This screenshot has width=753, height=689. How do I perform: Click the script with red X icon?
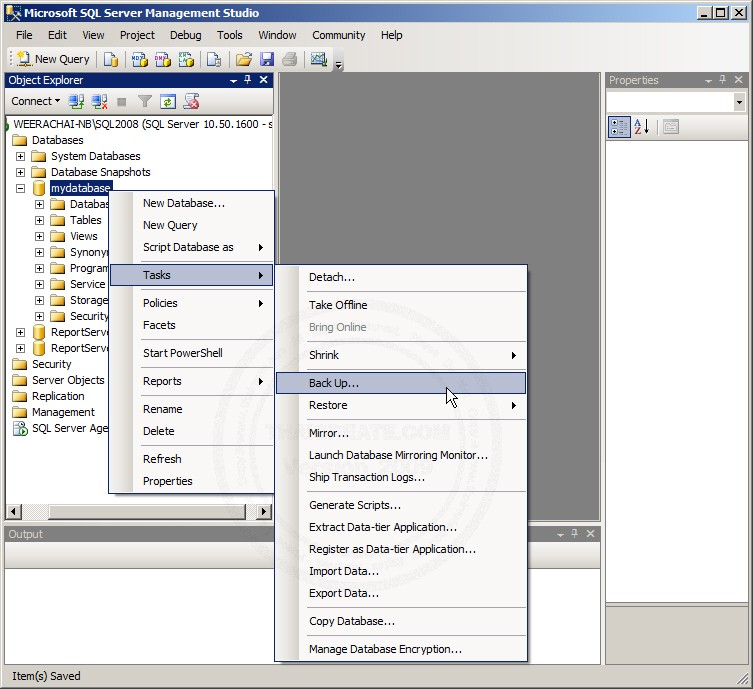pyautogui.click(x=191, y=101)
